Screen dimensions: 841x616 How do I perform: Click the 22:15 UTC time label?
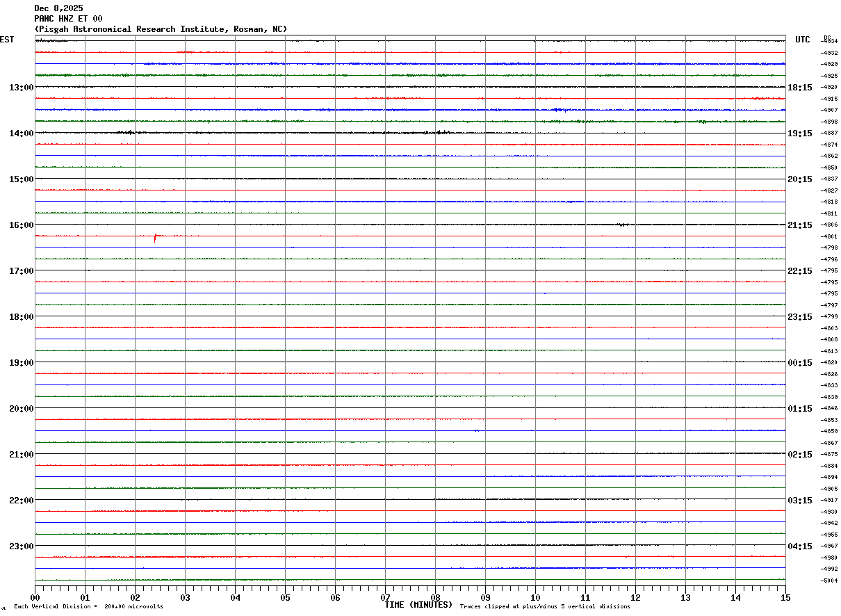(800, 271)
